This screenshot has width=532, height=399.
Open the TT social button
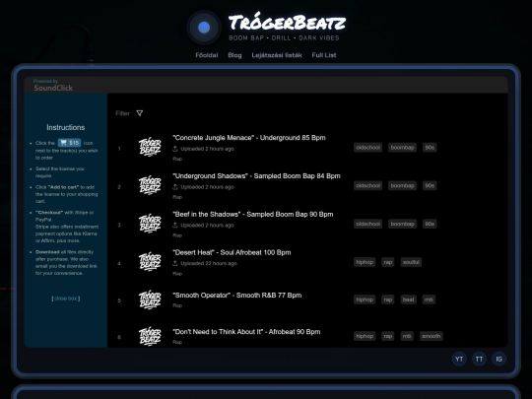pos(479,359)
